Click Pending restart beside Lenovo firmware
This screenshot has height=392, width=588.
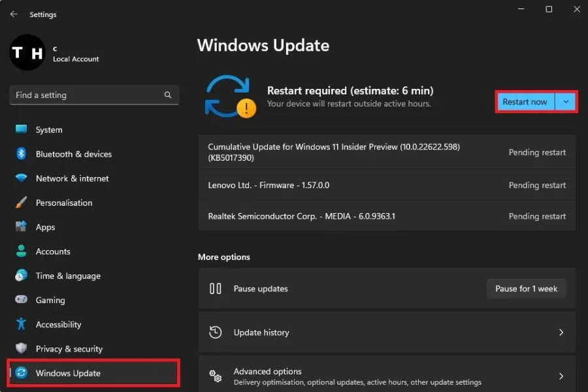click(x=537, y=185)
